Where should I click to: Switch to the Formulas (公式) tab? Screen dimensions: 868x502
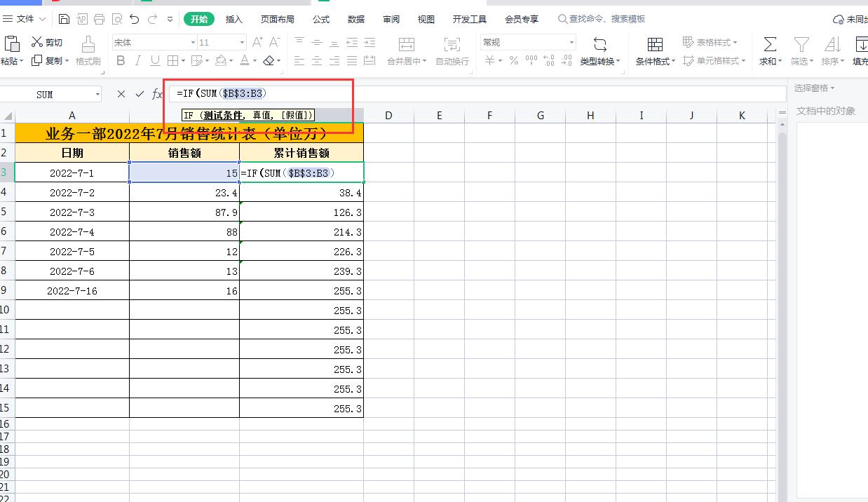(x=321, y=19)
